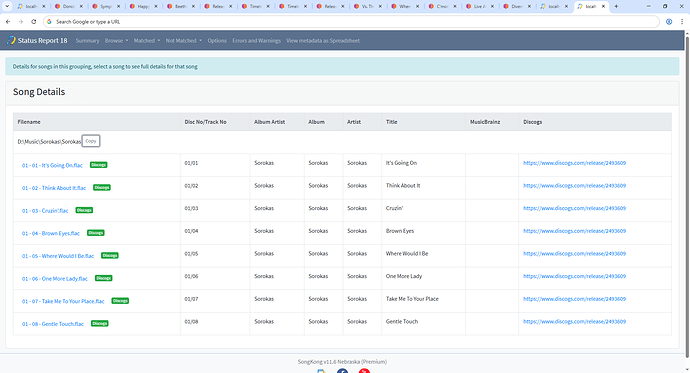The height and width of the screenshot is (373, 690).
Task: Open Chrome's three-dot menu
Action: tap(682, 22)
